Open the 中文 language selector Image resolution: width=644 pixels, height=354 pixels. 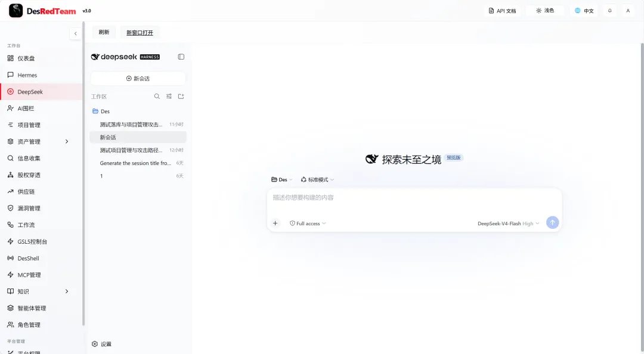tap(584, 11)
